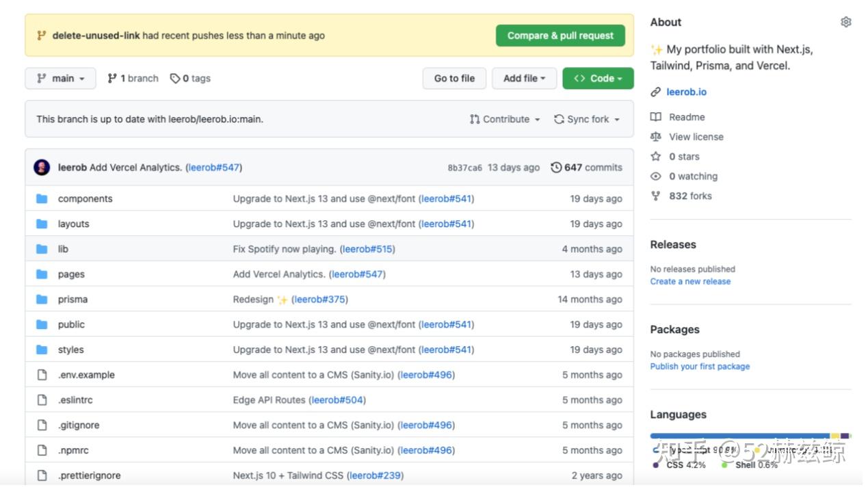This screenshot has height=487, width=868.
Task: Open the components folder icon
Action: pyautogui.click(x=42, y=198)
